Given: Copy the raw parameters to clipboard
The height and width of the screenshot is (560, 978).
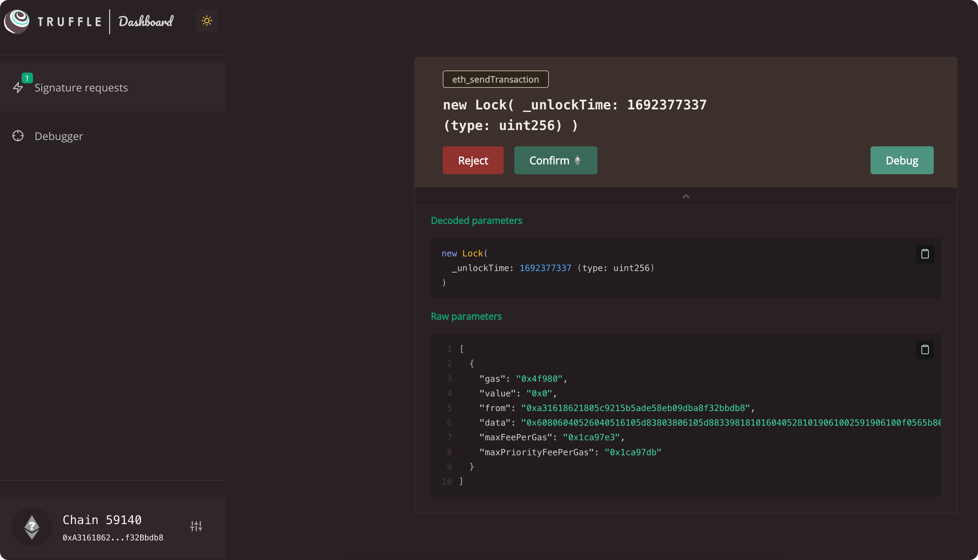Looking at the screenshot, I should click(x=925, y=350).
